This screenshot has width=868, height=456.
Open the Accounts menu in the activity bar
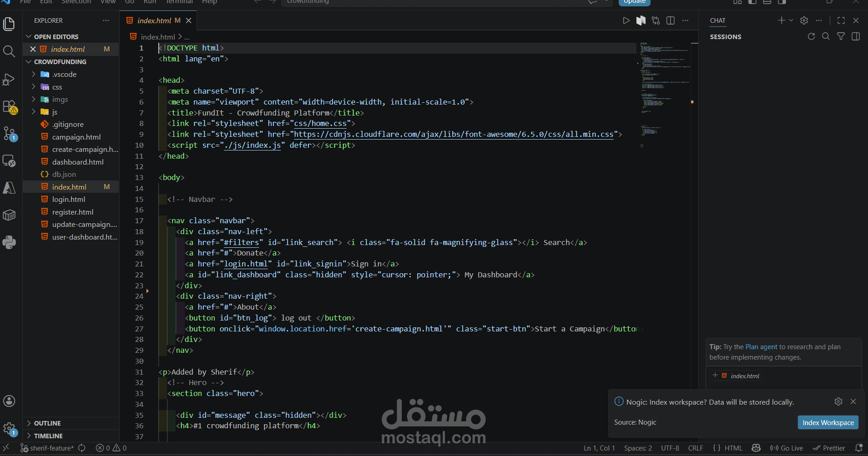(x=9, y=401)
